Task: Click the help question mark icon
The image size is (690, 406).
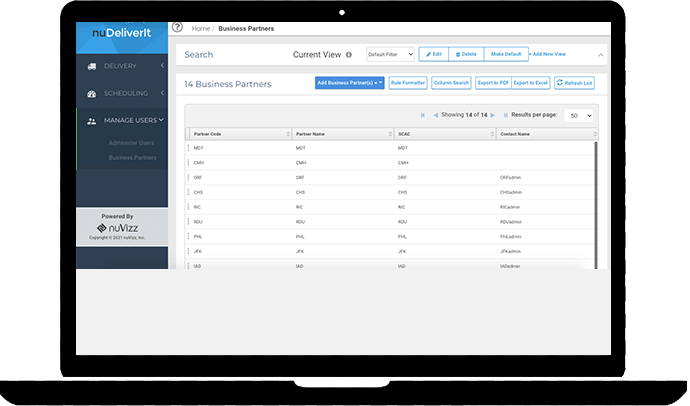Action: (178, 28)
